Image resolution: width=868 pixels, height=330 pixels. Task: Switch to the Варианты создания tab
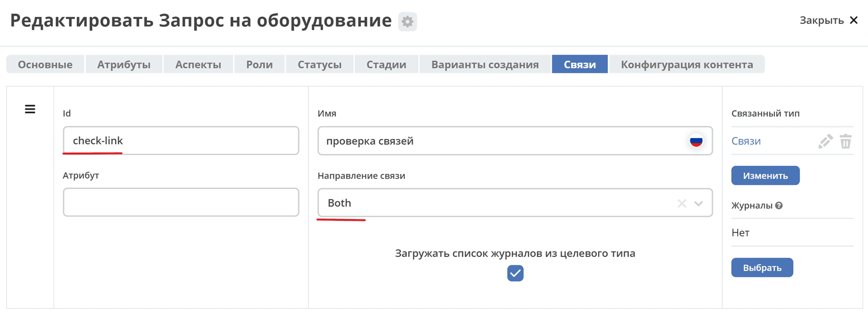click(x=485, y=64)
